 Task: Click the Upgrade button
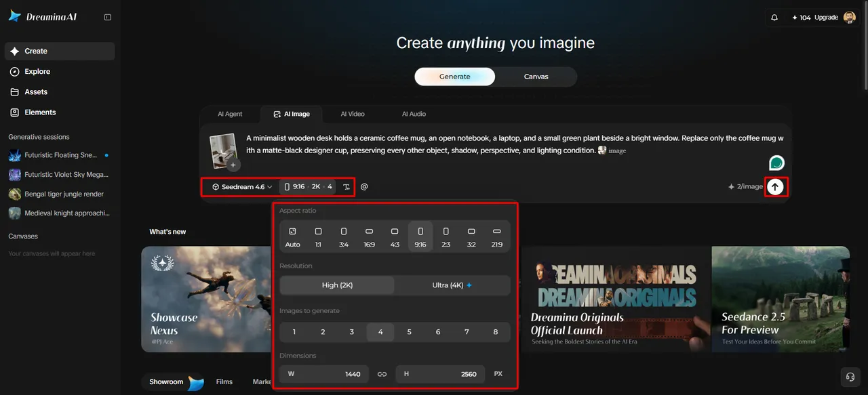point(826,18)
